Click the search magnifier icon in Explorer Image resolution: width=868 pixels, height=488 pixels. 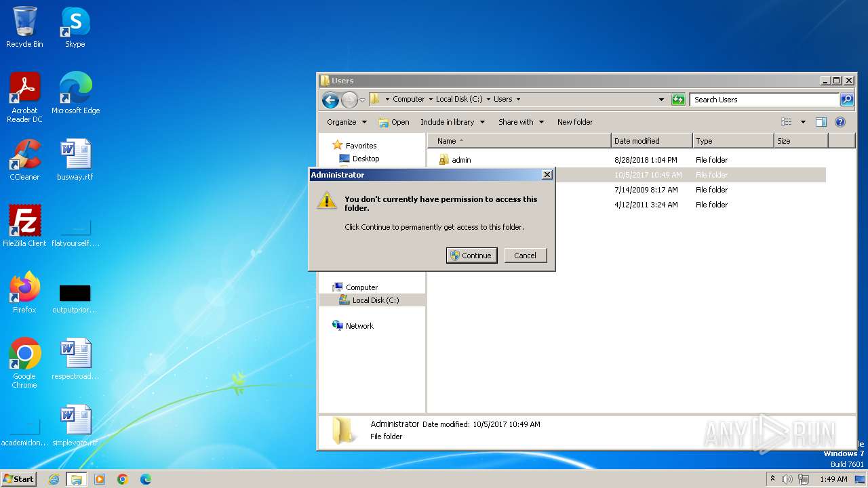tap(847, 100)
